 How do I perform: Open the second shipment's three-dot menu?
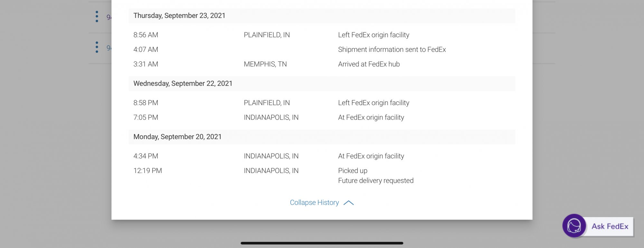click(97, 47)
